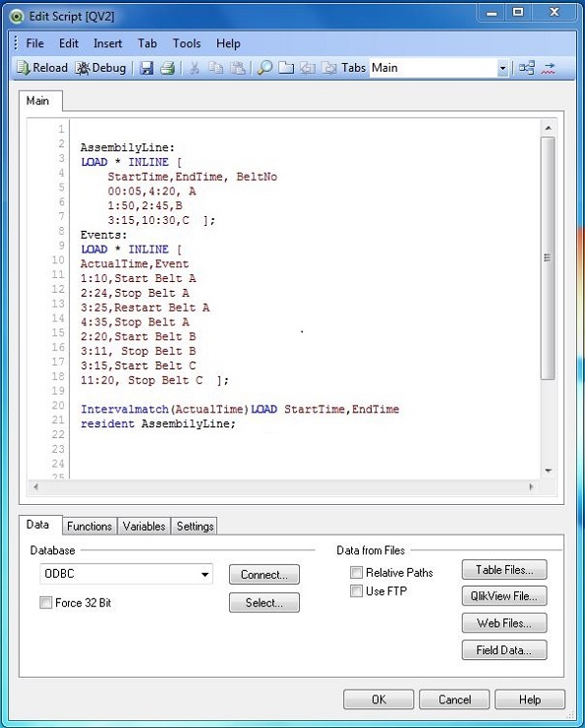This screenshot has height=728, width=585.
Task: Confirm with the OK button
Action: click(379, 700)
